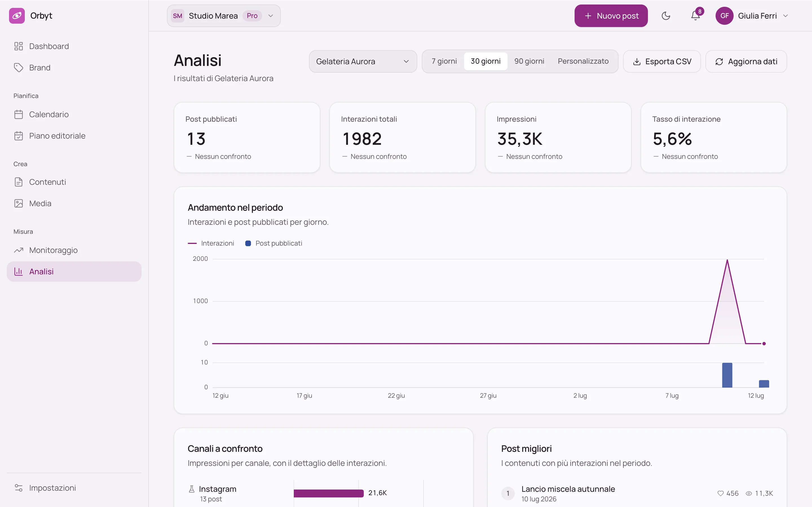Expand the Giulia Ferri user menu
Image resolution: width=812 pixels, height=507 pixels.
[752, 16]
